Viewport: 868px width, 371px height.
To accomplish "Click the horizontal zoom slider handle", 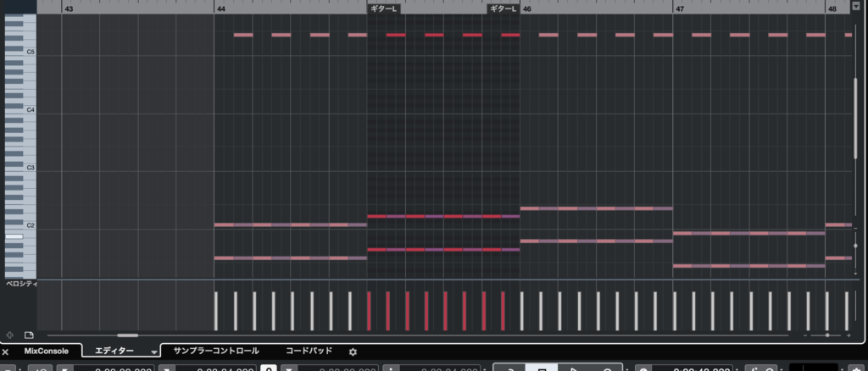I will tap(827, 335).
